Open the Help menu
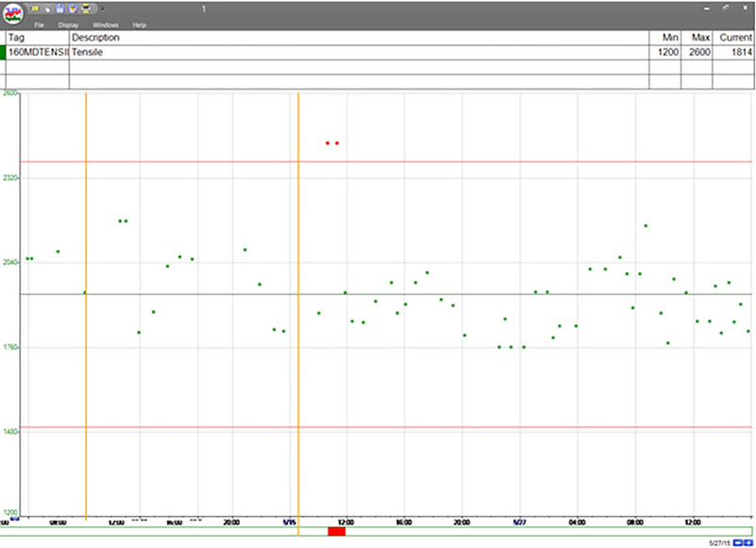The image size is (756, 548). [139, 26]
